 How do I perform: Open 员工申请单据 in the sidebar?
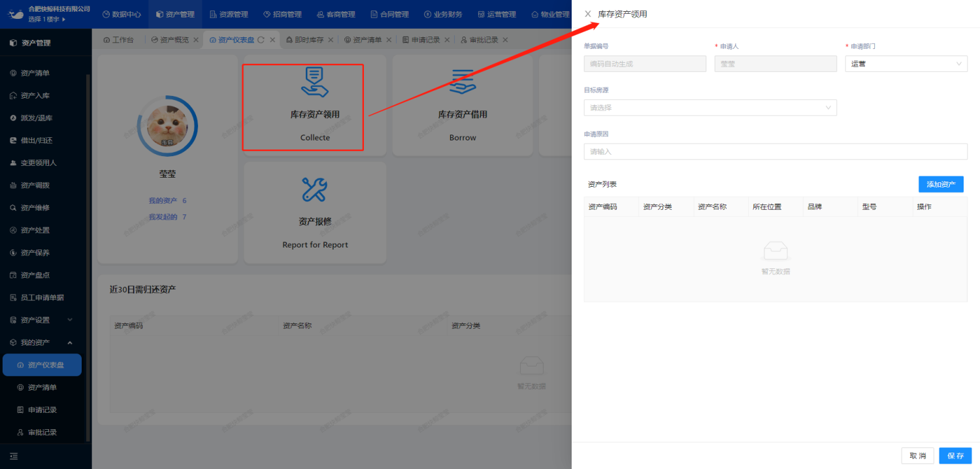click(42, 297)
